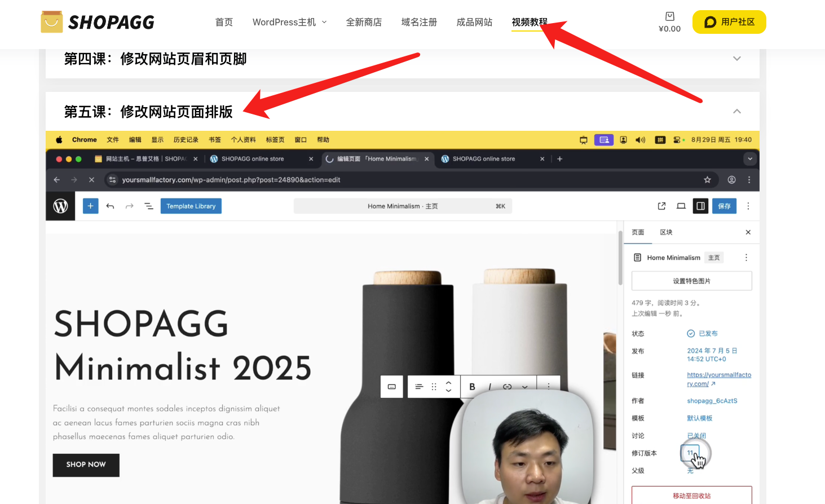This screenshot has height=504, width=825.
Task: Close the 编辑页面 browser tab
Action: tap(427, 159)
